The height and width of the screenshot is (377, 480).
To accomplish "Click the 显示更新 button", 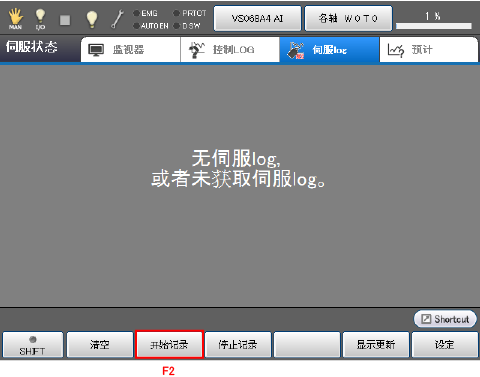I will click(x=376, y=344).
